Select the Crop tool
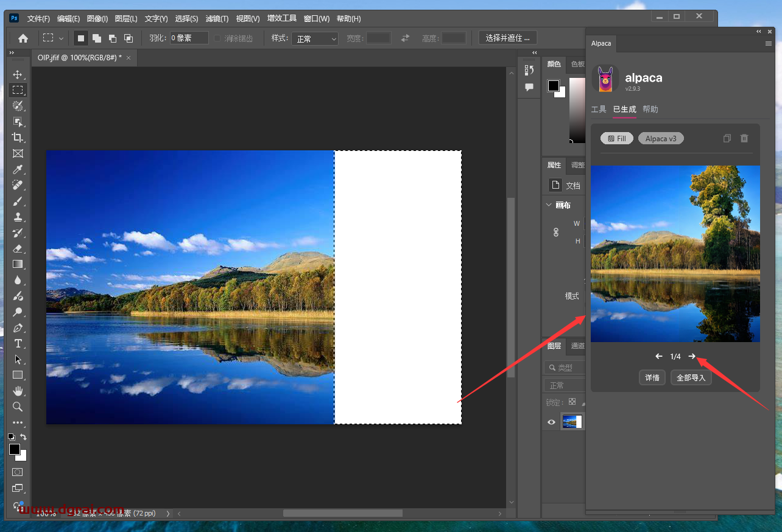The image size is (782, 532). point(18,138)
